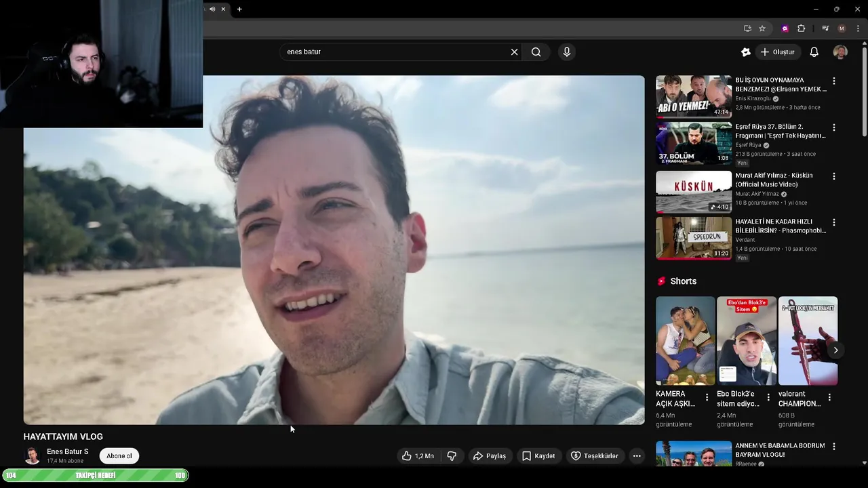Screen dimensions: 868x488
Task: Click the 'Eşref Rüya 37. Bölüm 2.' title
Action: tap(780, 131)
